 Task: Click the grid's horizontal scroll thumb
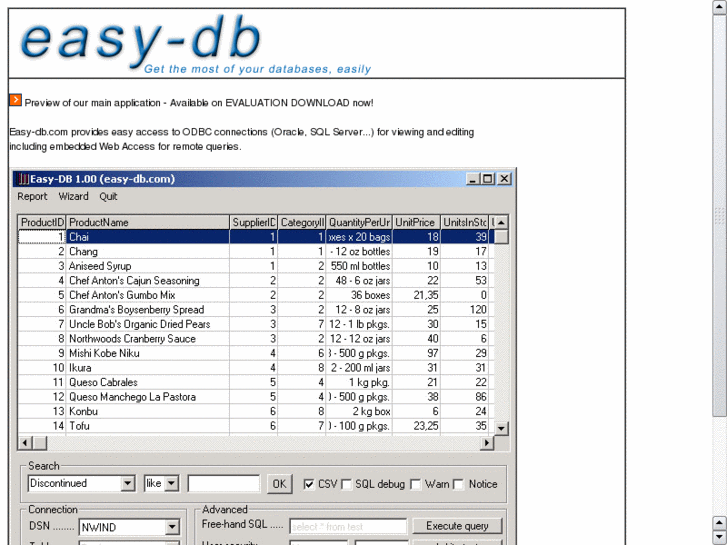[39, 443]
